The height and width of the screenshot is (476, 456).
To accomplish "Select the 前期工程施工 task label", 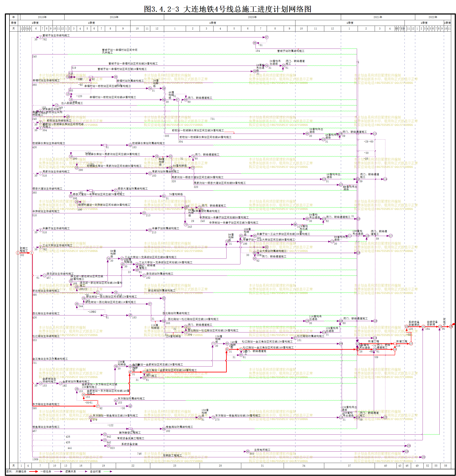I will (24, 250).
